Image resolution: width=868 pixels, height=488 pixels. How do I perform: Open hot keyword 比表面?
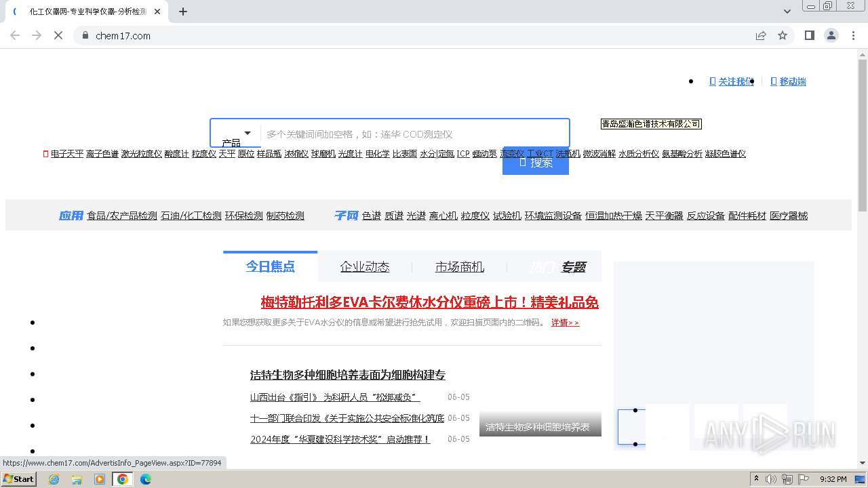pos(405,154)
